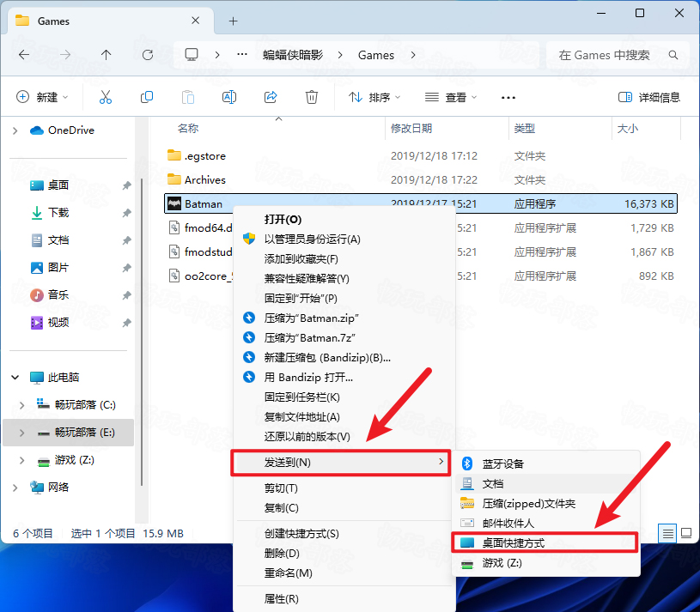Select Bluetooth device in Send to submenu
Screen dimensions: 700x612
pyautogui.click(x=547, y=464)
